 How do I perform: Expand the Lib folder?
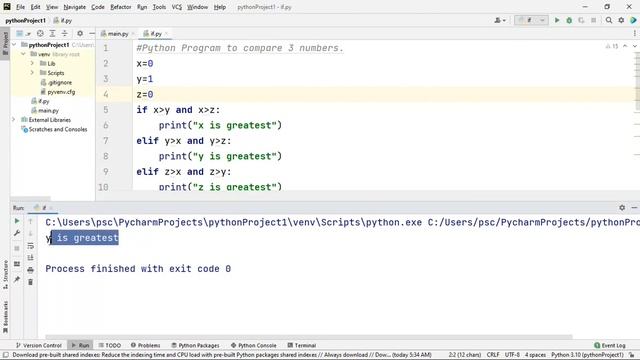click(32, 63)
